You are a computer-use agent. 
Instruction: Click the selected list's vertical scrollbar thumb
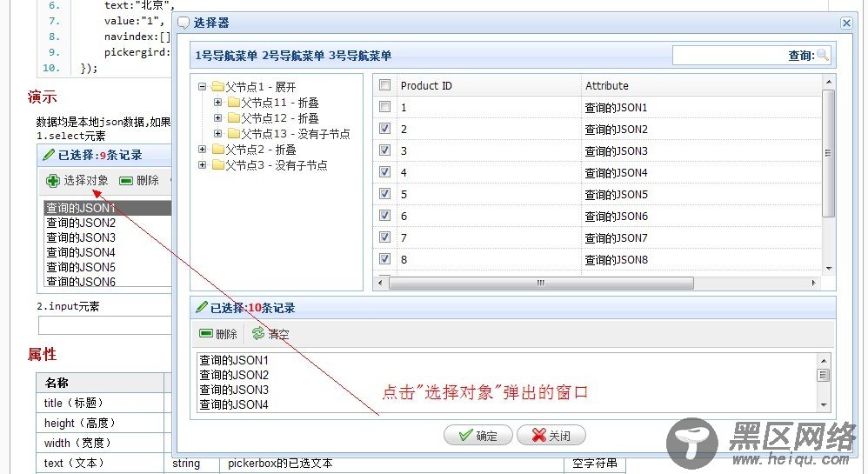coord(823,375)
